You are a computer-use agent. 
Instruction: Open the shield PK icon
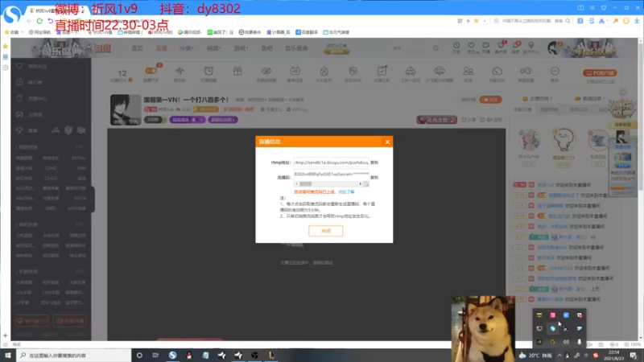[353, 71]
